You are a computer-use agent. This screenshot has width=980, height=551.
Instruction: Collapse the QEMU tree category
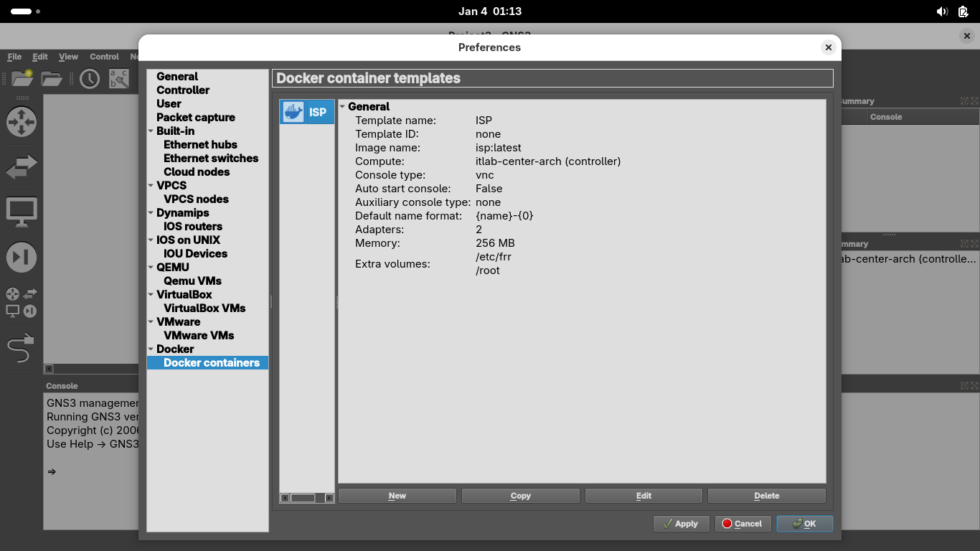click(151, 268)
